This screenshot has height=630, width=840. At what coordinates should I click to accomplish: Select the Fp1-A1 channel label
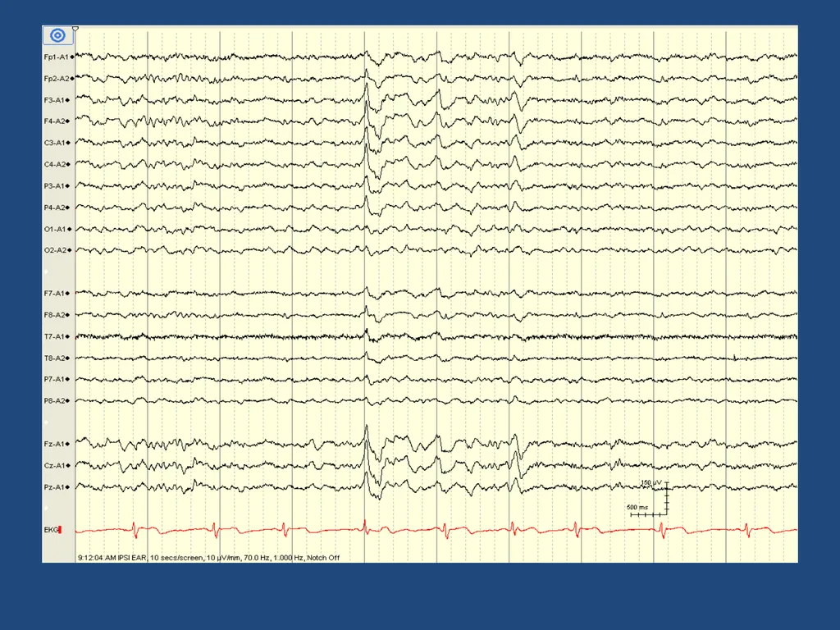57,57
